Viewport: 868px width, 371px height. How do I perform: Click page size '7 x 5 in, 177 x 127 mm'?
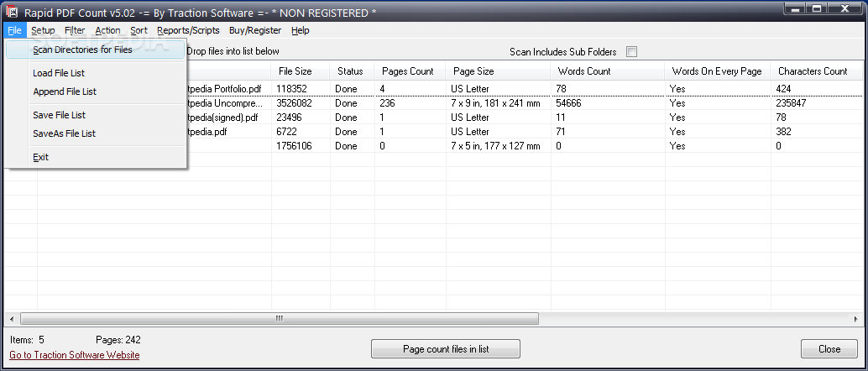click(x=495, y=146)
